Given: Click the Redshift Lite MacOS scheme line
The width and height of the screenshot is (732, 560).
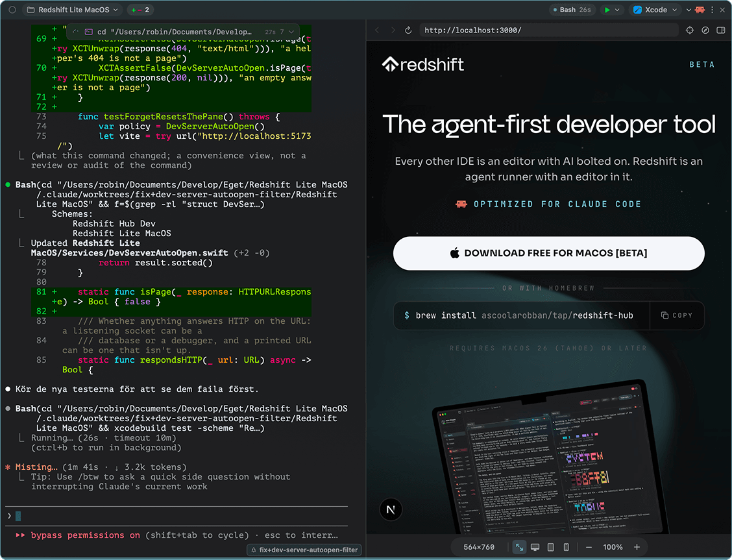Looking at the screenshot, I should tap(122, 234).
